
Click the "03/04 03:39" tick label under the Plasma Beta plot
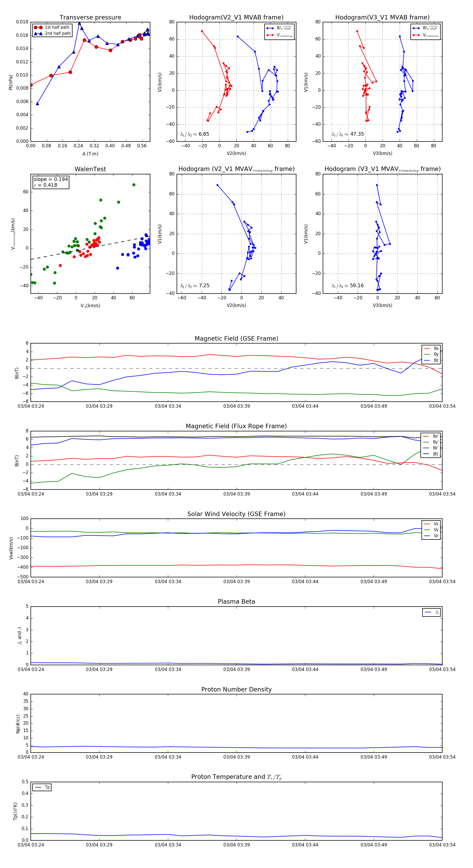pos(236,669)
